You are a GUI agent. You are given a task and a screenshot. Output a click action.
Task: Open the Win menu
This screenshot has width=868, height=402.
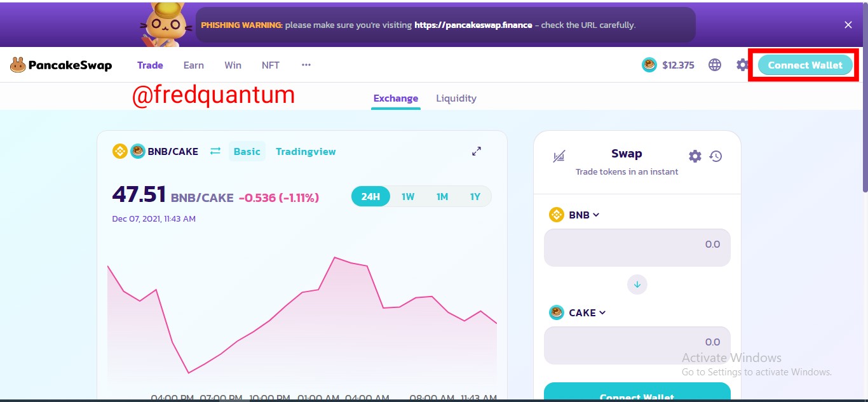pos(233,65)
